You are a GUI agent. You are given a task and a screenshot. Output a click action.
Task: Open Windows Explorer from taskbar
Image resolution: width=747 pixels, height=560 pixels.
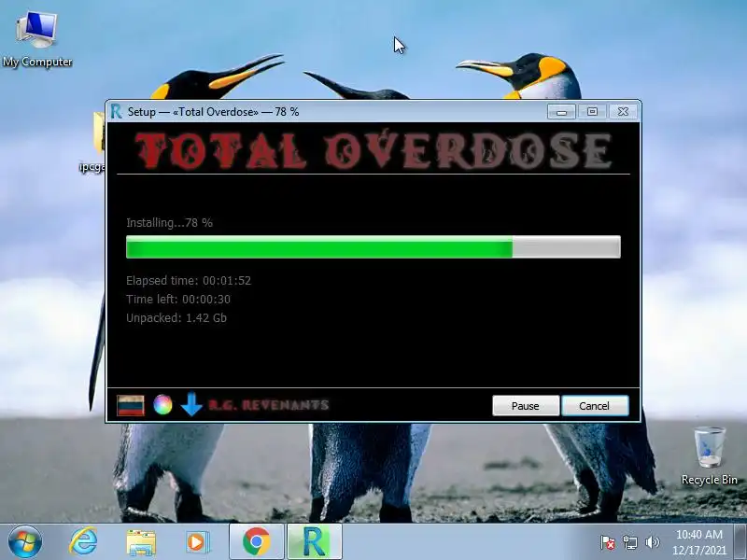point(141,542)
